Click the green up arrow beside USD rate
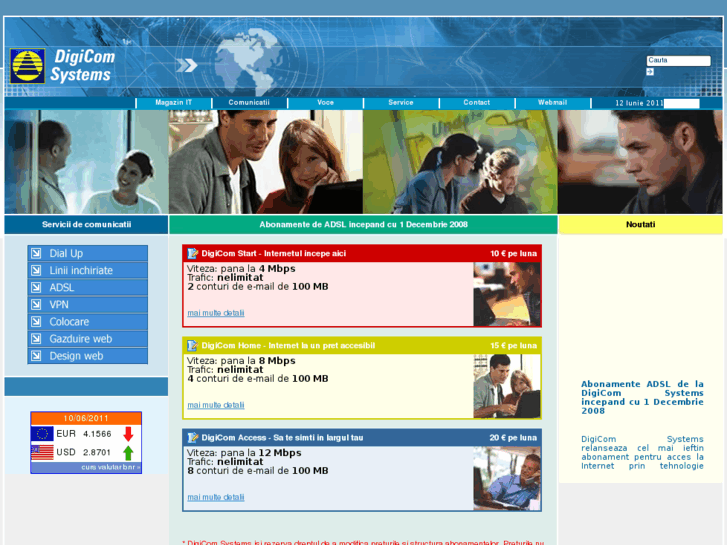 coord(128,453)
